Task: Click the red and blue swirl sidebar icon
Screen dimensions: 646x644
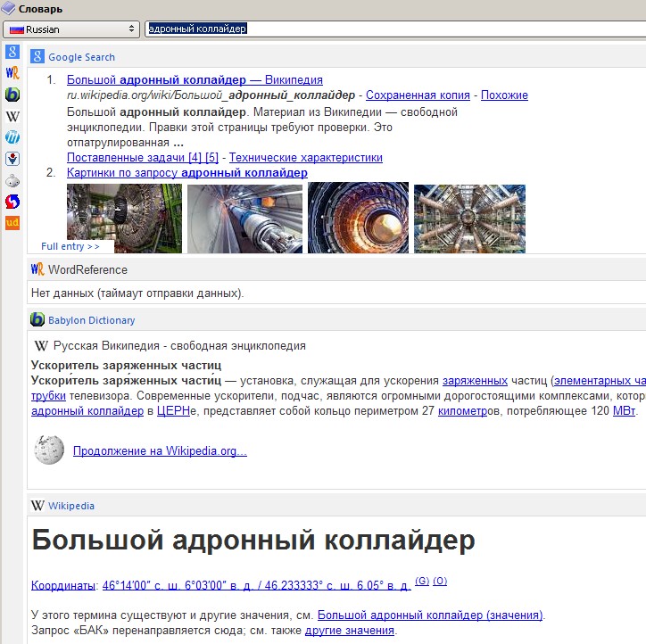Action: [12, 202]
